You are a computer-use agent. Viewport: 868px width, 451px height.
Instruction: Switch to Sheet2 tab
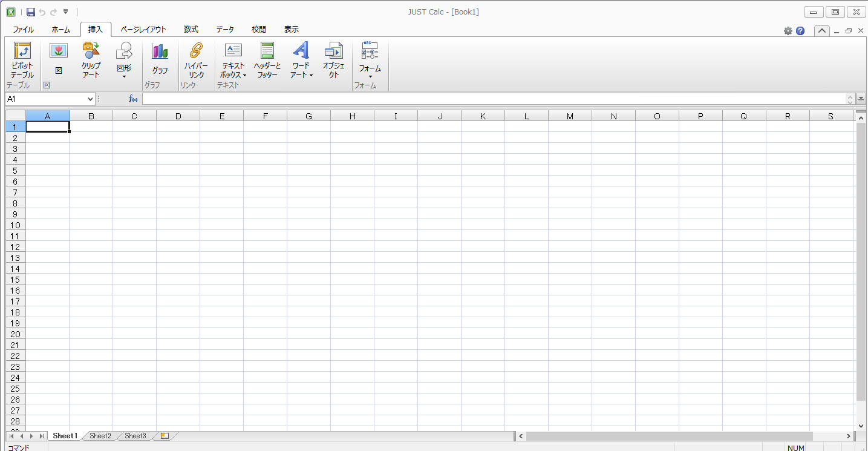point(100,436)
